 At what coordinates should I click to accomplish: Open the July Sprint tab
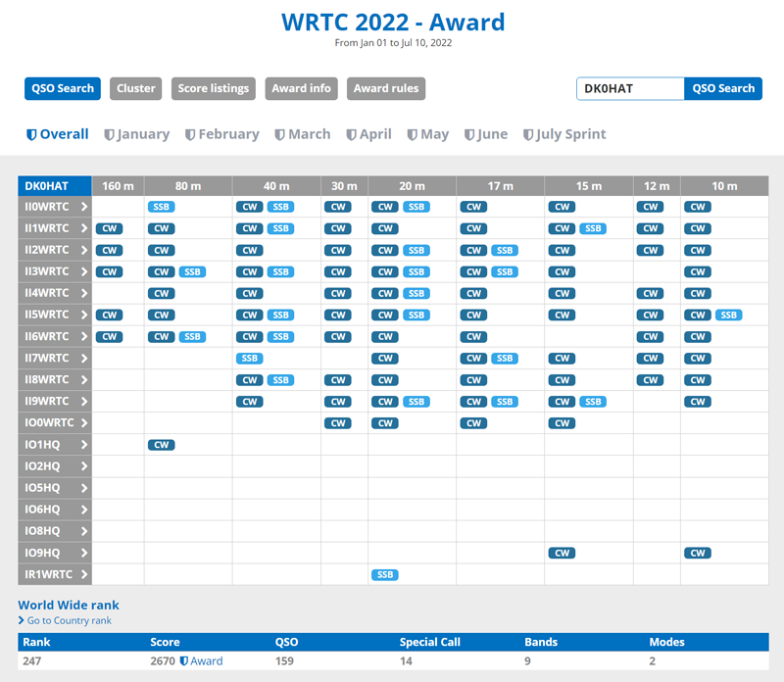(x=564, y=134)
